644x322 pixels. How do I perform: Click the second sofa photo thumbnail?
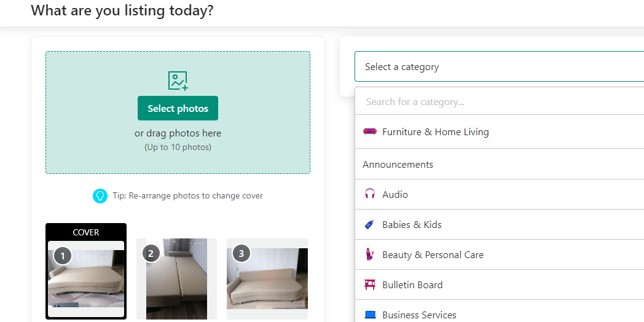pos(176,280)
